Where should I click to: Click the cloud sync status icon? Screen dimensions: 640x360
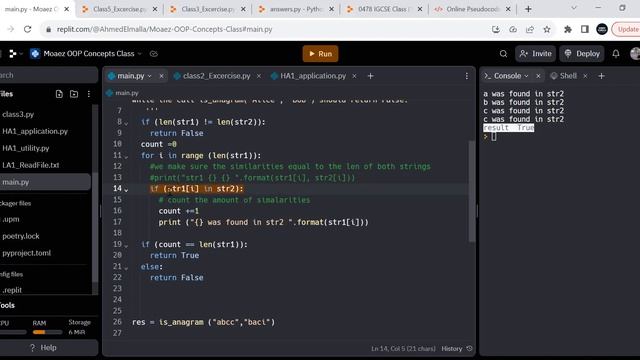point(153,53)
